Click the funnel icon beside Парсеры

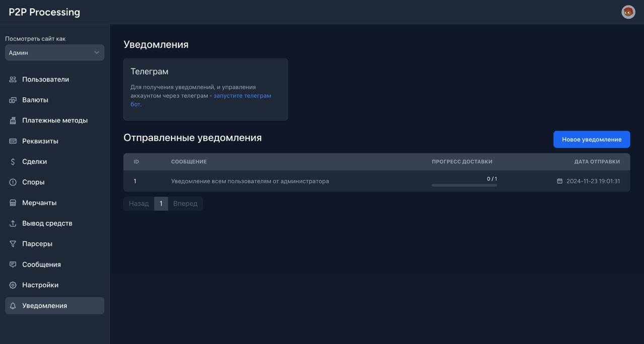(x=13, y=244)
